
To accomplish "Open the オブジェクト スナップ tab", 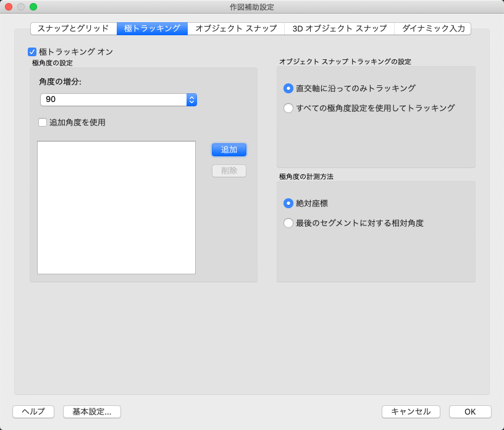I will (236, 28).
